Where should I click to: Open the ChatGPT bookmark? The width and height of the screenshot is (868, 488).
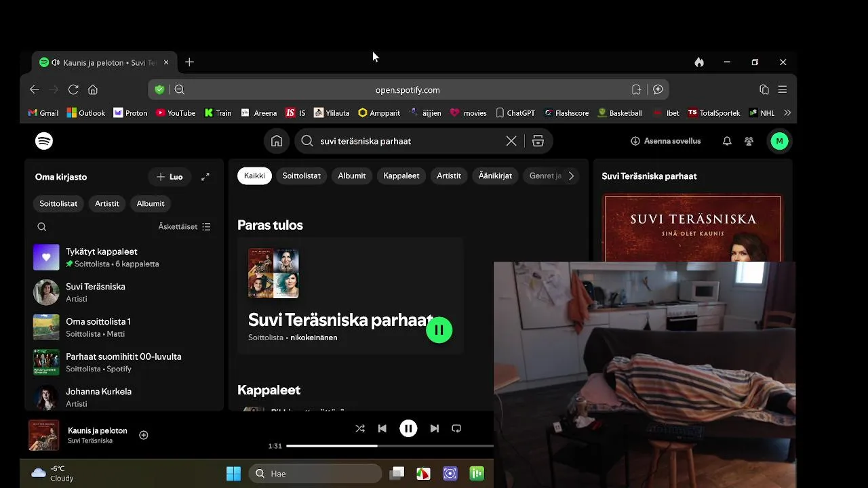click(515, 113)
